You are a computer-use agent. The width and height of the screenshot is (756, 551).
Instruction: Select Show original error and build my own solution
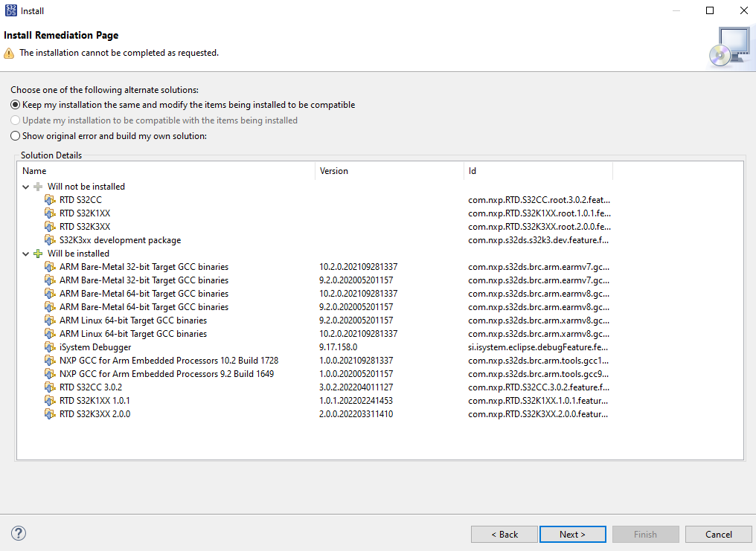point(14,135)
